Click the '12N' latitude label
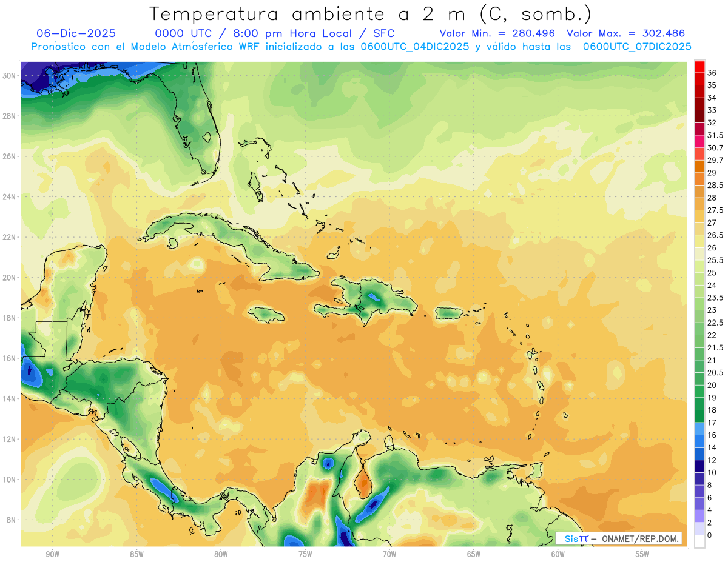Viewport: 728px width, 562px height. pos(10,439)
